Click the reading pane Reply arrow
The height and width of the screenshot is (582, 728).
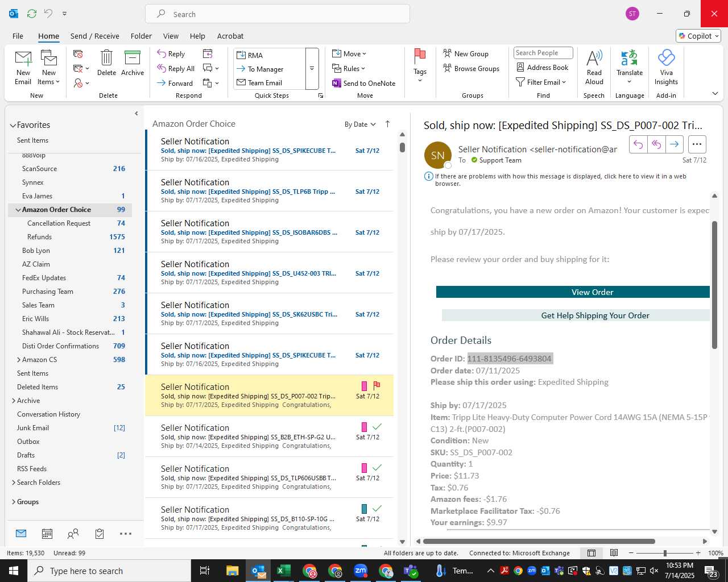click(638, 144)
